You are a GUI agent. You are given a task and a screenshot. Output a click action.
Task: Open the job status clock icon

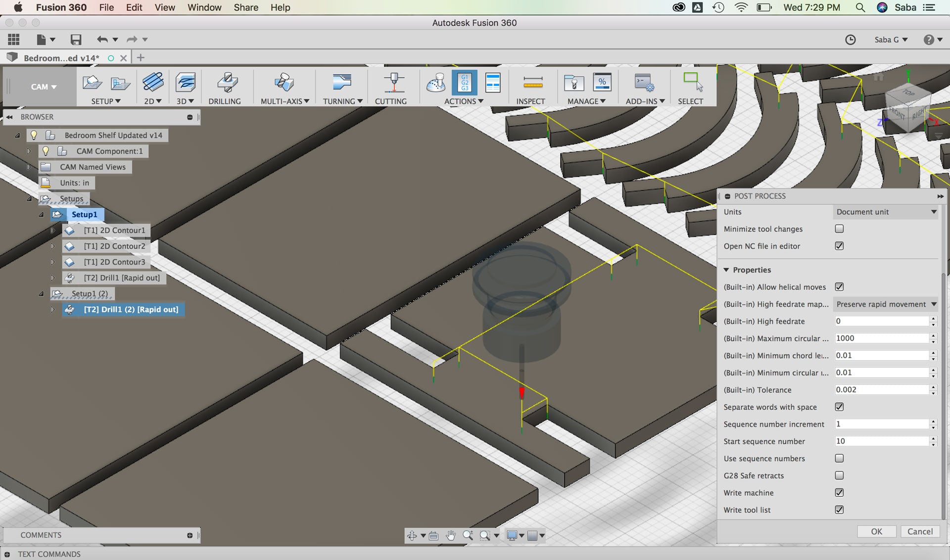click(850, 40)
